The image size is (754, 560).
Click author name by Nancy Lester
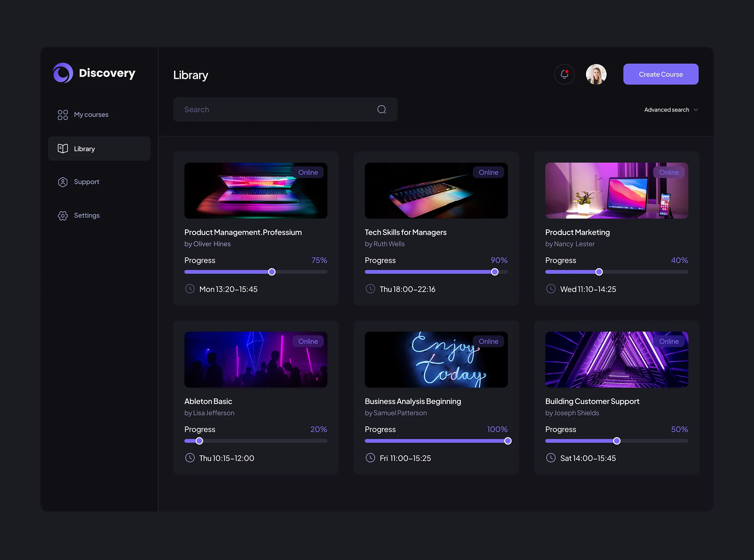[570, 244]
